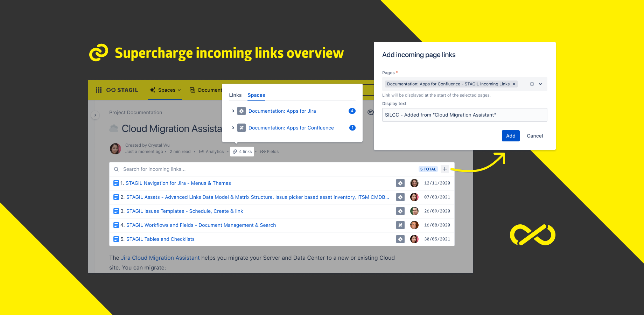This screenshot has width=644, height=315.
Task: Click page icon of Tables and Checklists row
Action: (116, 239)
